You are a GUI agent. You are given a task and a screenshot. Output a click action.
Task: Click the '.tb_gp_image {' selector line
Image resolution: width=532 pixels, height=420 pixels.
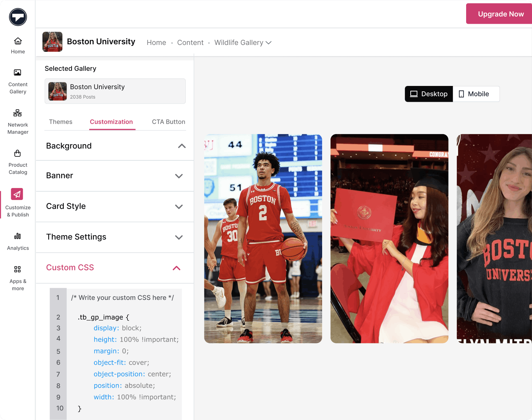tap(103, 317)
